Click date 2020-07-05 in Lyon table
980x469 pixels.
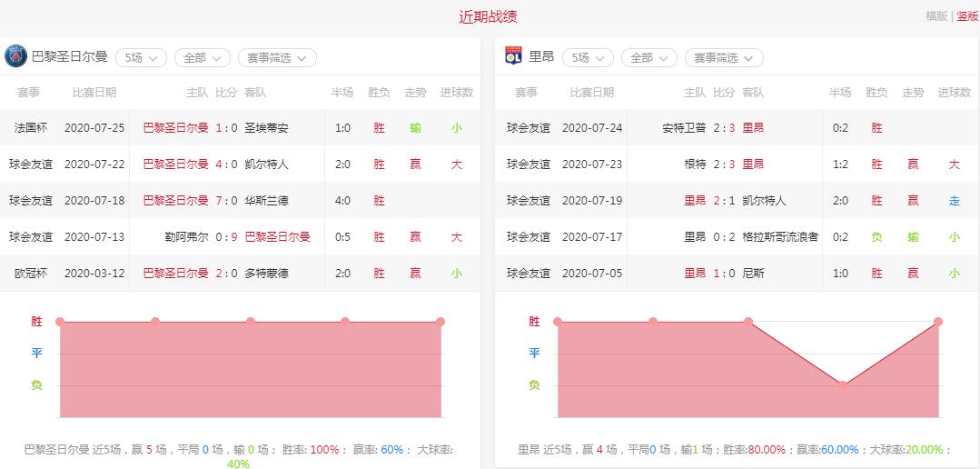[x=592, y=274]
